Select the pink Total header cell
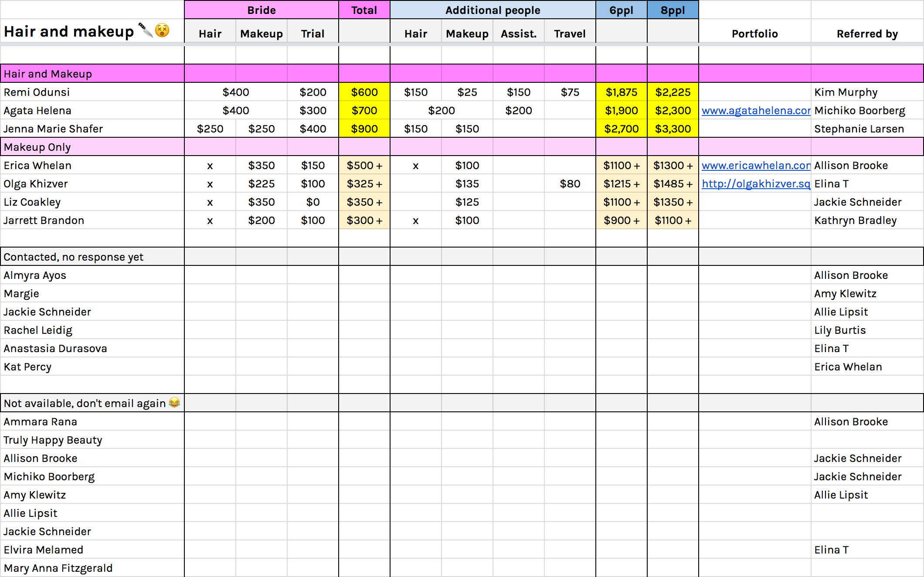This screenshot has width=924, height=577. pyautogui.click(x=364, y=10)
